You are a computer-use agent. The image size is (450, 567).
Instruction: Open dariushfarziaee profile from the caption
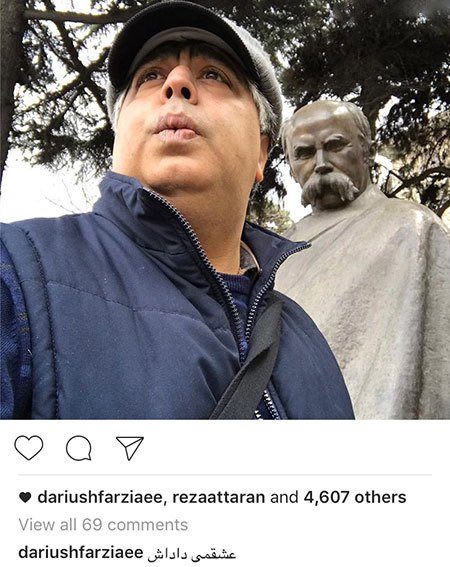(81, 553)
